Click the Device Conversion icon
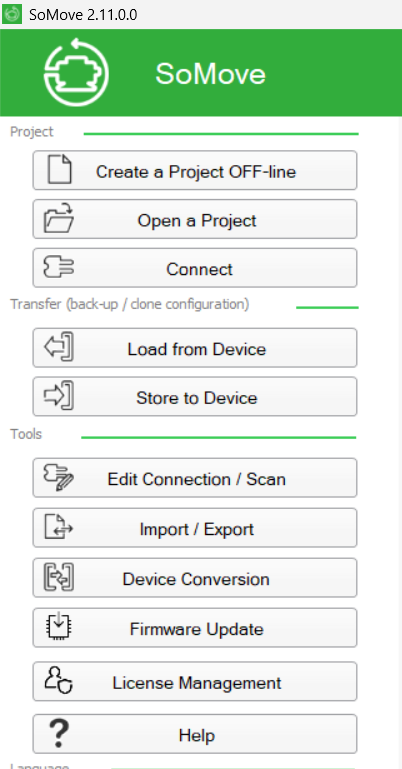 point(59,577)
